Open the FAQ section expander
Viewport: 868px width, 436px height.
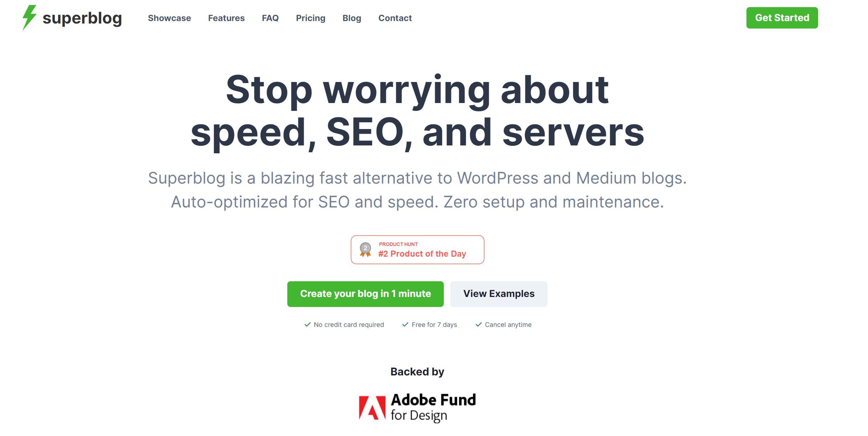[x=270, y=18]
